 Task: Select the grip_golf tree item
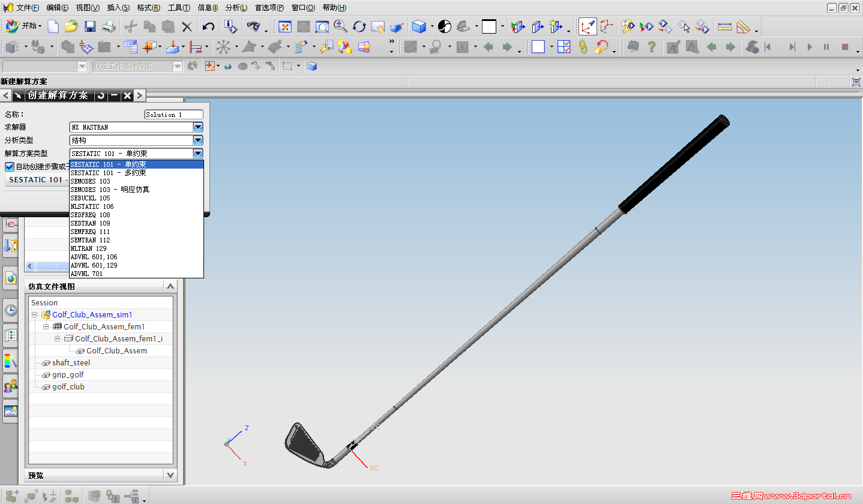coord(68,375)
